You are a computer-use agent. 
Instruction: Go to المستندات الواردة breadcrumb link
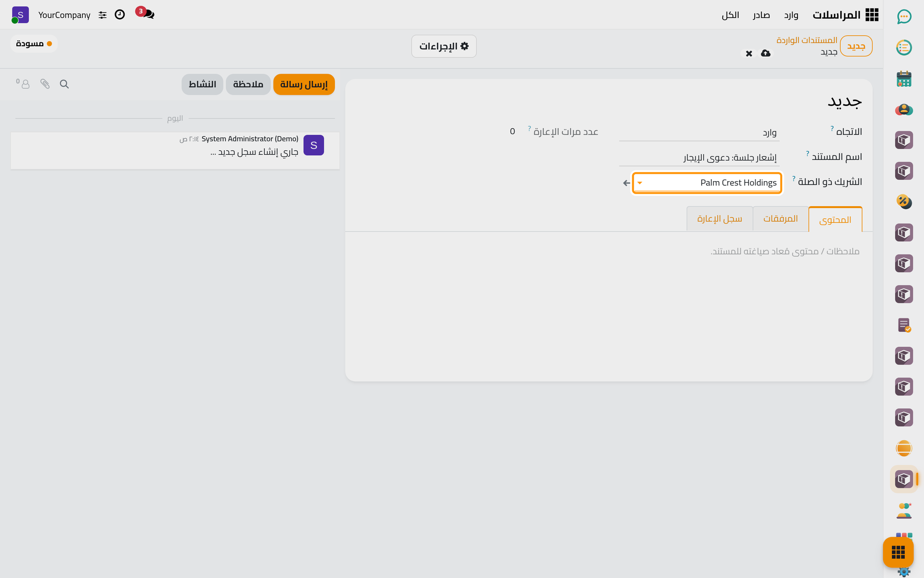(807, 40)
